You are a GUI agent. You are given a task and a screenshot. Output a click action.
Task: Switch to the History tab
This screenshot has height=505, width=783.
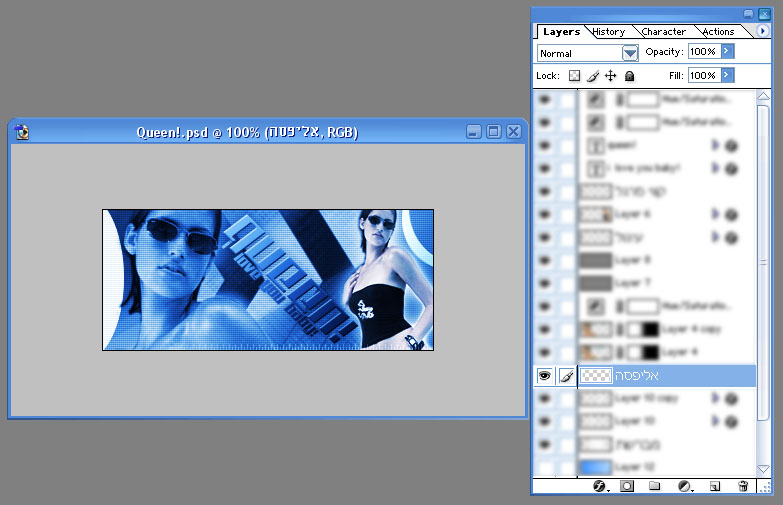pyautogui.click(x=608, y=32)
